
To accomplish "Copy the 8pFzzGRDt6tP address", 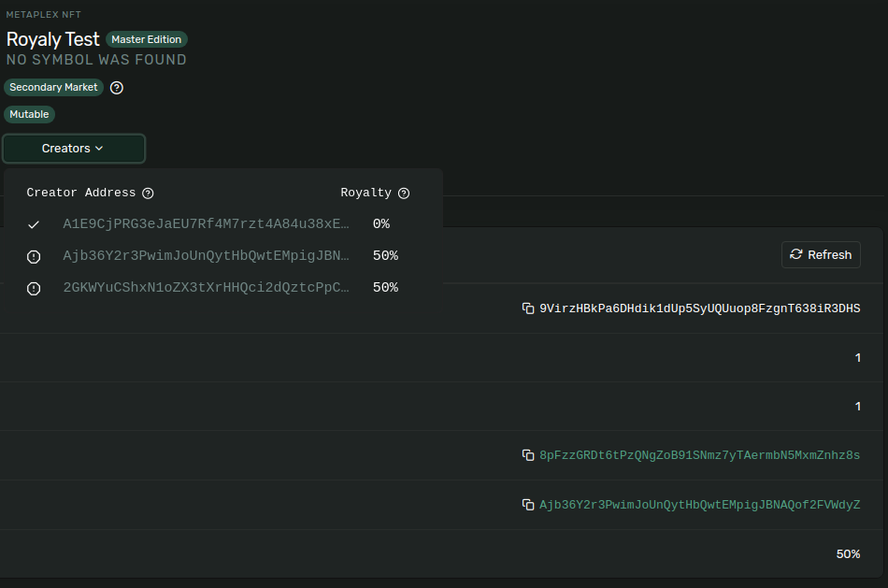I will (528, 455).
